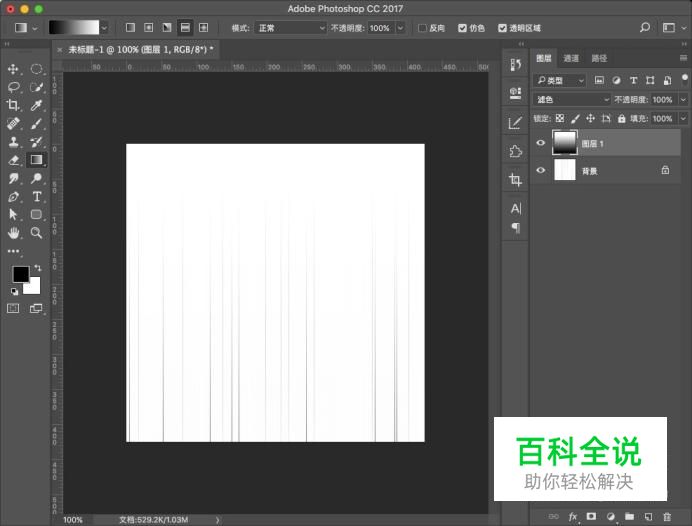The width and height of the screenshot is (692, 526).
Task: Click the Clone Stamp tool
Action: [x=13, y=141]
